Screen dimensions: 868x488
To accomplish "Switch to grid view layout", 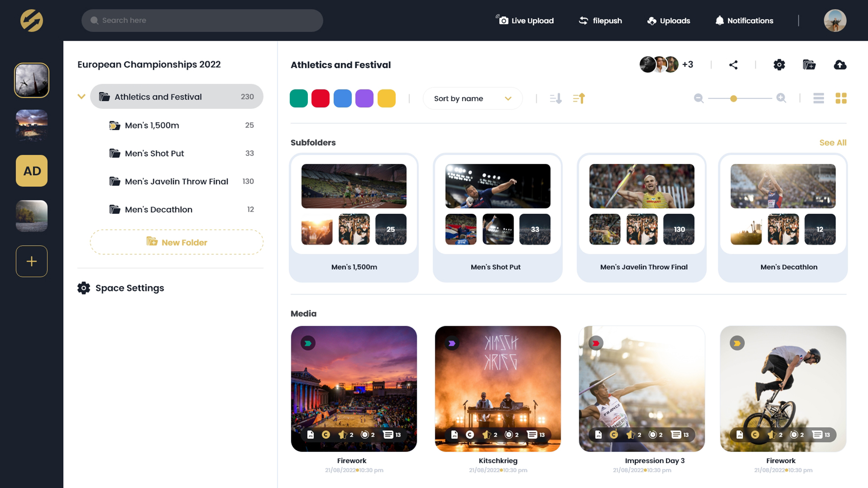I will (841, 99).
